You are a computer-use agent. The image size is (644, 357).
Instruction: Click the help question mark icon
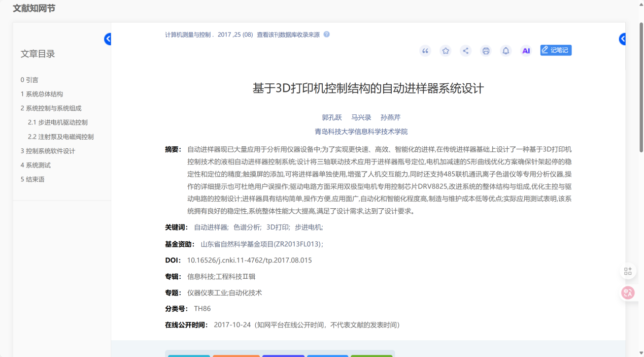(326, 35)
